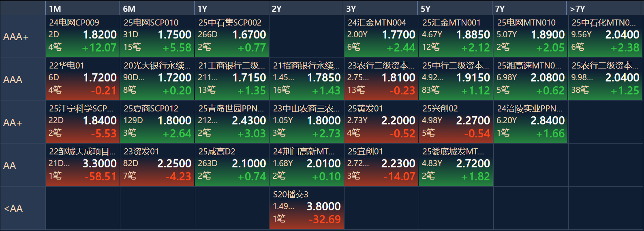The width and height of the screenshot is (644, 231).
Task: Open the 25电网MTN010 tile
Action: (530, 36)
